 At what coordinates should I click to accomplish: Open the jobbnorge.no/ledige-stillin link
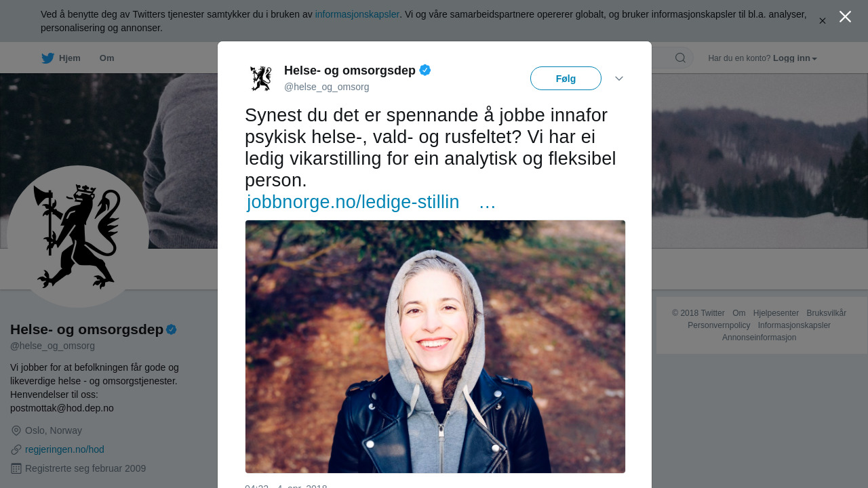(353, 202)
